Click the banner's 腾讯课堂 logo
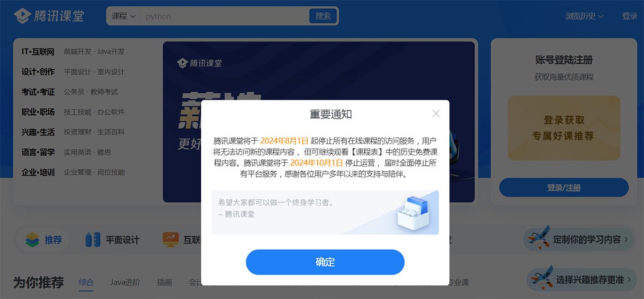This screenshot has height=299, width=644. tap(199, 63)
